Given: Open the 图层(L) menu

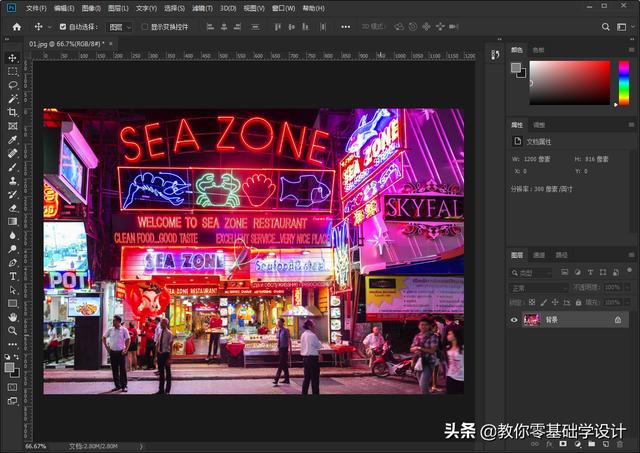Looking at the screenshot, I should click(118, 8).
